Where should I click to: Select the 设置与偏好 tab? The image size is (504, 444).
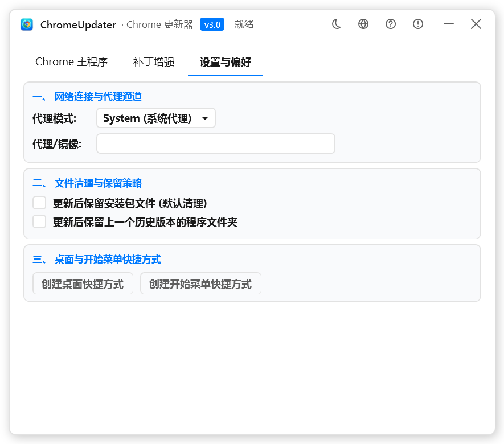(226, 62)
